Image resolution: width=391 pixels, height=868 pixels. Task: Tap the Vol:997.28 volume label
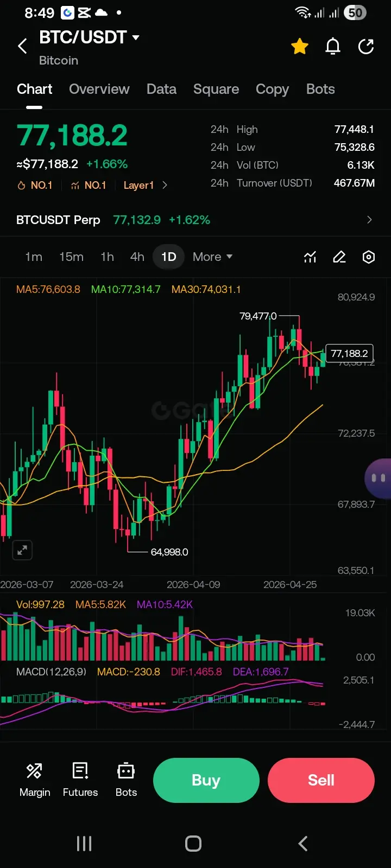(x=40, y=604)
